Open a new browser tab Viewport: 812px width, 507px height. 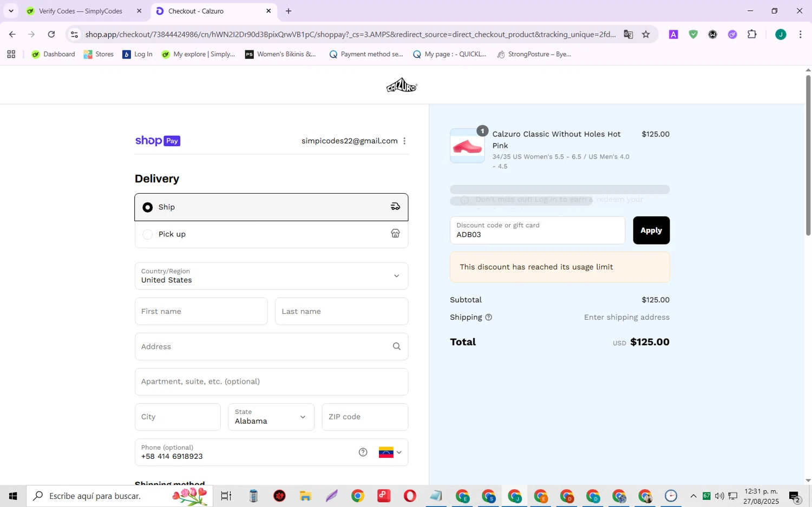point(289,11)
